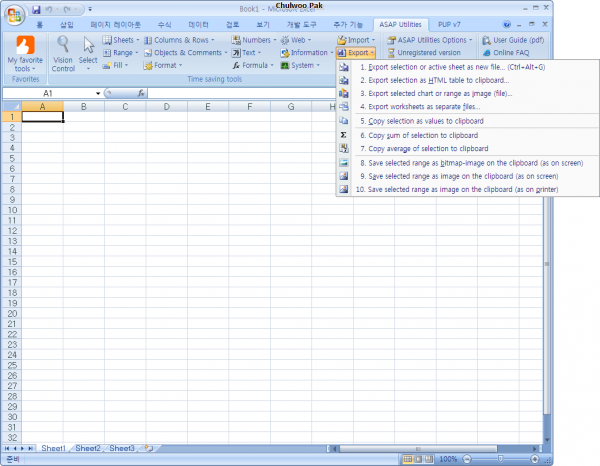Screen dimensions: 600x466
Task: Choose Export worksheets as separate files
Action: 468,106
